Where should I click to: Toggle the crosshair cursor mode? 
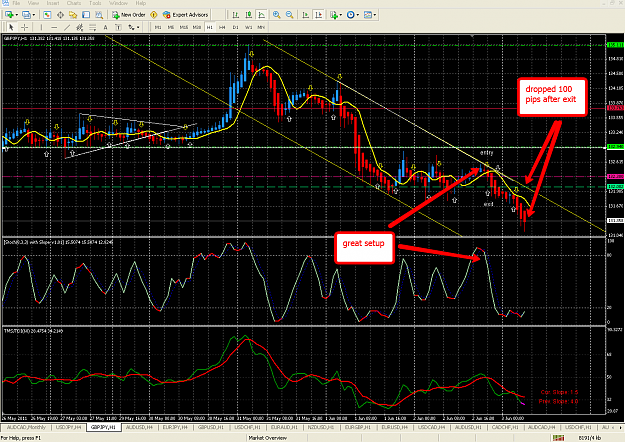(x=24, y=27)
